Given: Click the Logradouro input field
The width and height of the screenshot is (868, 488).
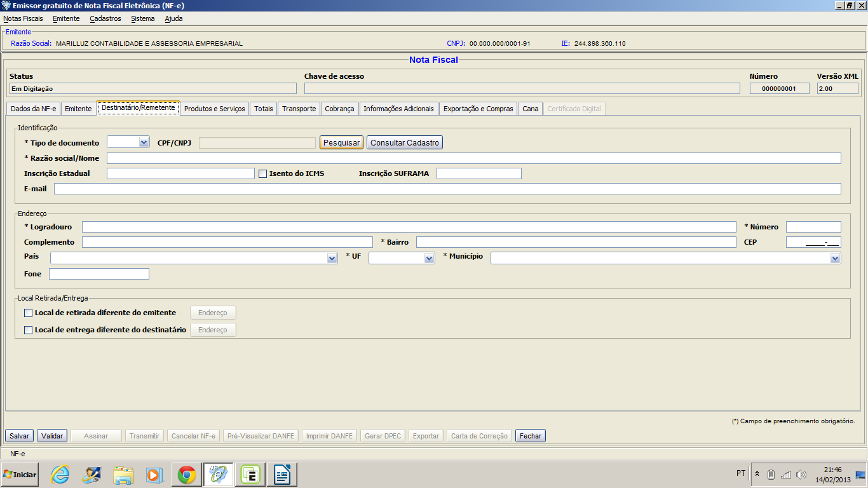Looking at the screenshot, I should click(x=409, y=227).
